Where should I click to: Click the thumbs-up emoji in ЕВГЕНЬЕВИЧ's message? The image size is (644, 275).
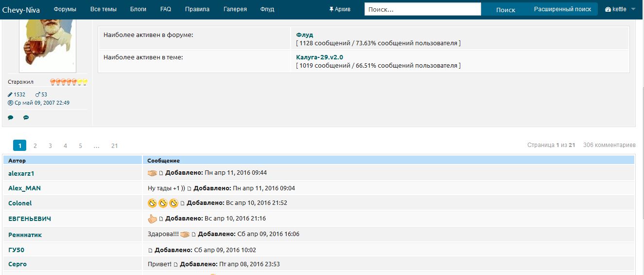tap(152, 219)
